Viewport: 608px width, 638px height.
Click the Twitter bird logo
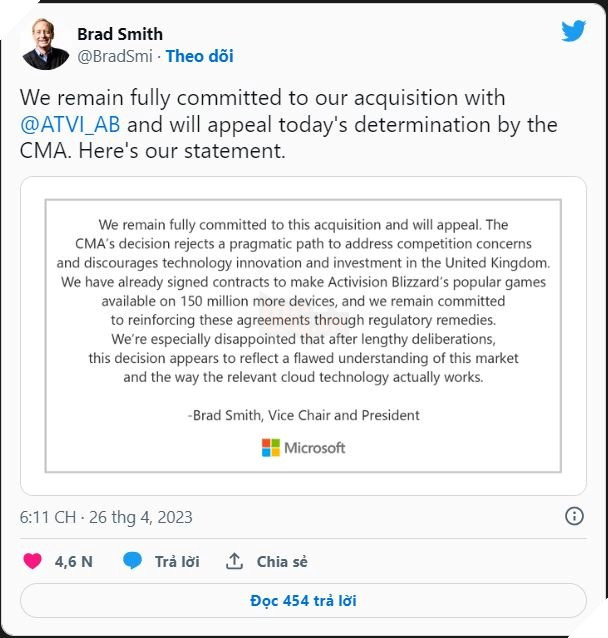pos(573,31)
